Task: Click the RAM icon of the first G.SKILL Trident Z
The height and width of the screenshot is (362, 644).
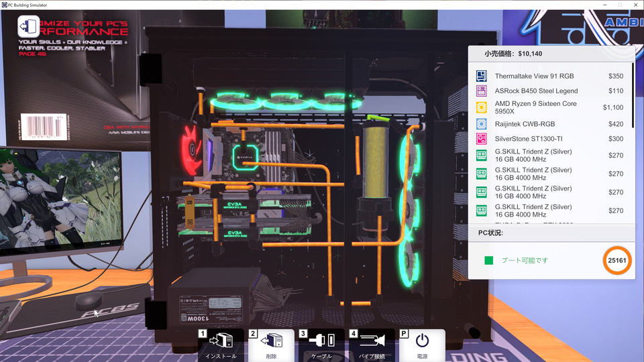Action: point(482,155)
